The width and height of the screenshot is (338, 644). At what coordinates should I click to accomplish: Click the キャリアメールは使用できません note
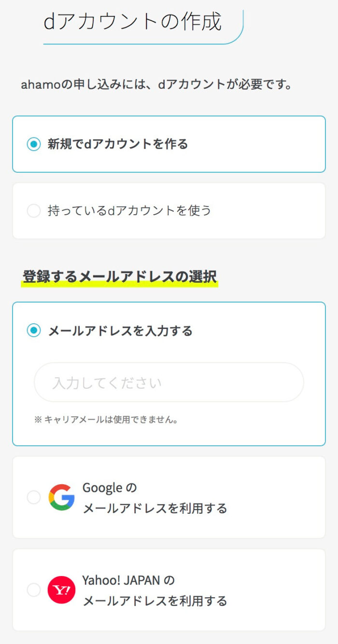coord(111,420)
